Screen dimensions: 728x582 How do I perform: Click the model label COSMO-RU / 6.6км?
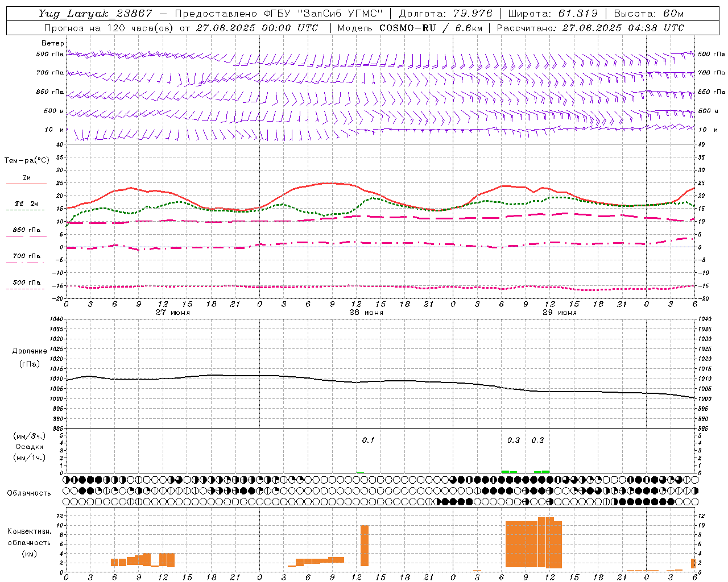(431, 28)
